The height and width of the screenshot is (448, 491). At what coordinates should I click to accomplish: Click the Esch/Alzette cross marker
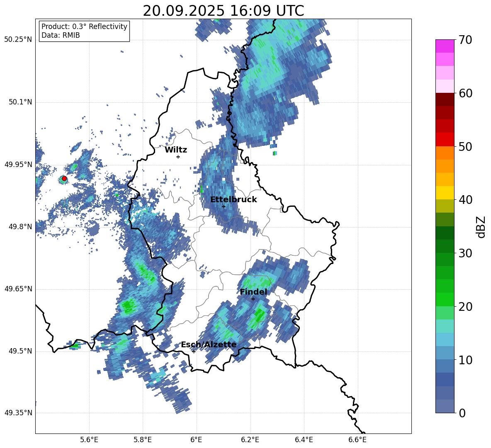(194, 351)
